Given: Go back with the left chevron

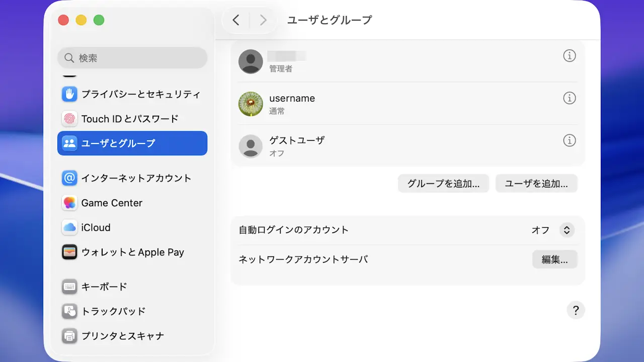Looking at the screenshot, I should [236, 20].
